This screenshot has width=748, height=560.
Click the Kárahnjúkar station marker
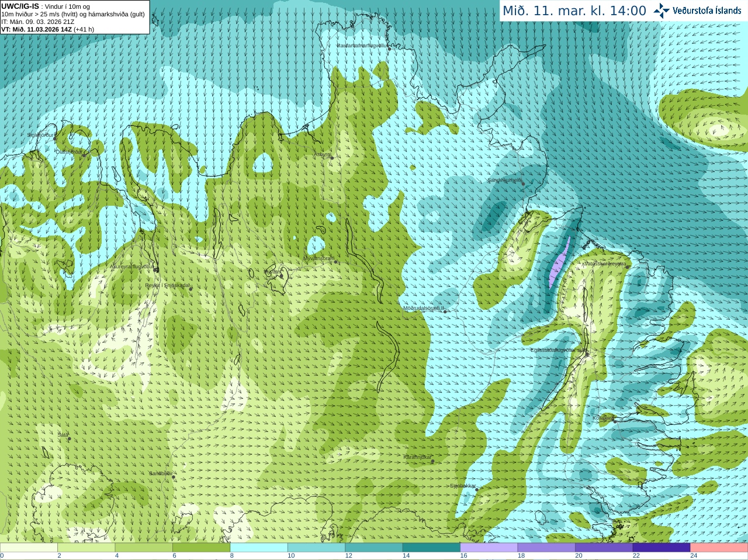click(433, 461)
